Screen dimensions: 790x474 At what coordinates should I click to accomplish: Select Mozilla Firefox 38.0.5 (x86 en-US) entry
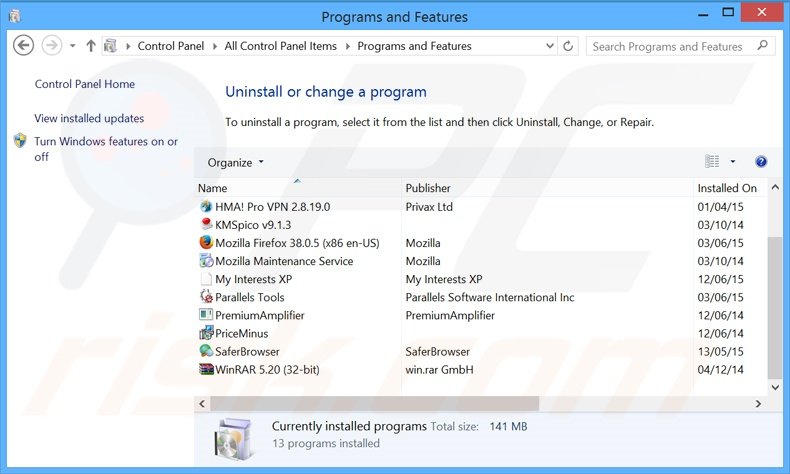297,243
